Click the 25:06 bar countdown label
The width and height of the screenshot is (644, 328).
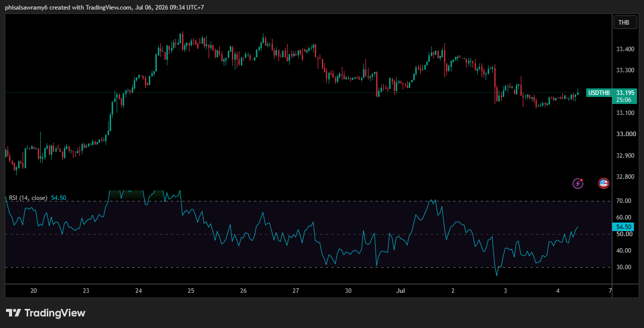624,100
